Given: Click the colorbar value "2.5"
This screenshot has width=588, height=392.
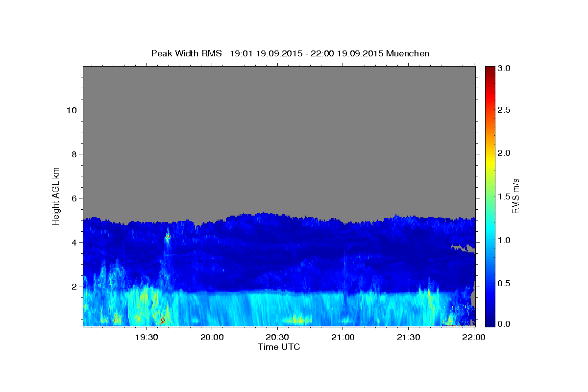Looking at the screenshot, I should (x=504, y=110).
